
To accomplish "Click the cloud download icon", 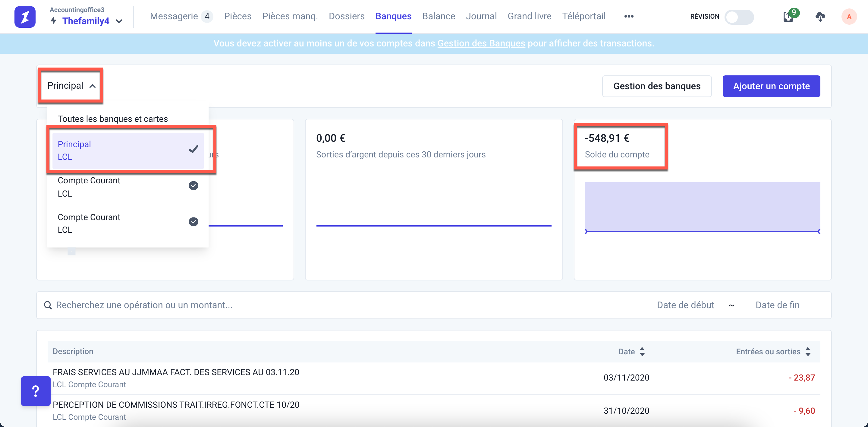I will 820,17.
